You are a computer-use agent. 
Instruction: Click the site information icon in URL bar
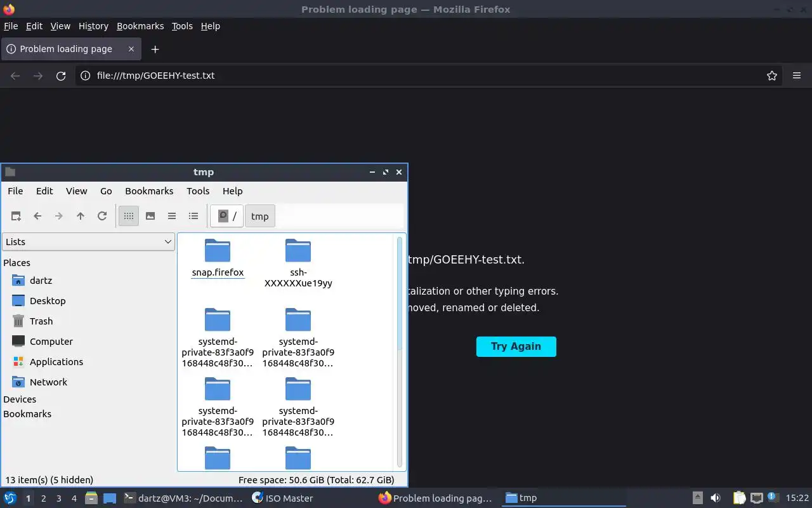click(85, 76)
